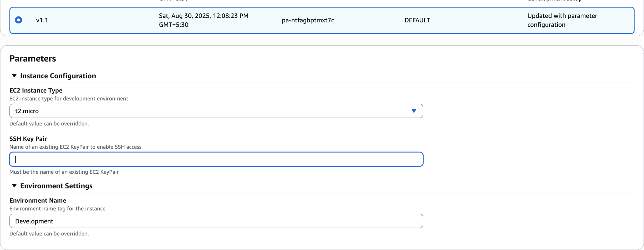Viewport: 644px width, 250px height.
Task: Collapse the Instance Configuration section
Action: pyautogui.click(x=14, y=76)
